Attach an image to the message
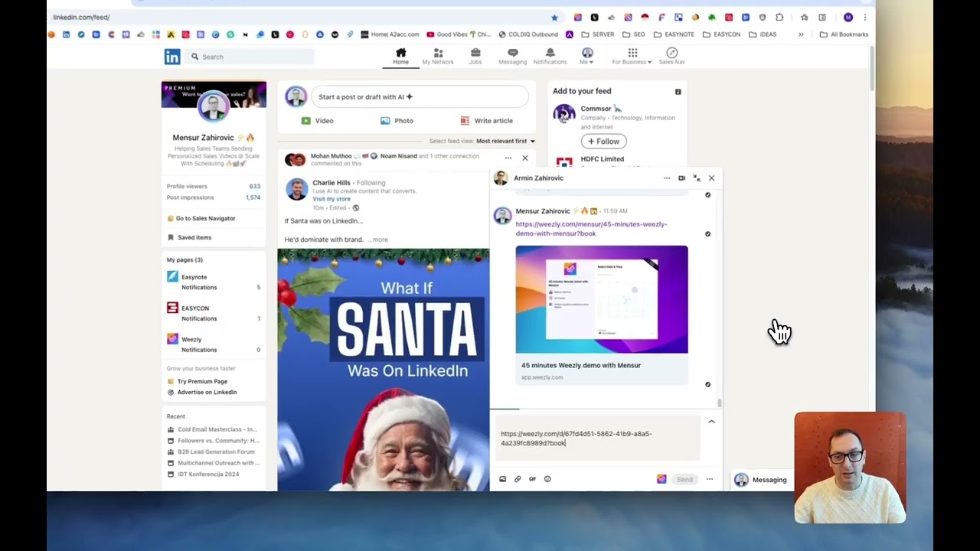This screenshot has height=551, width=980. coord(502,479)
